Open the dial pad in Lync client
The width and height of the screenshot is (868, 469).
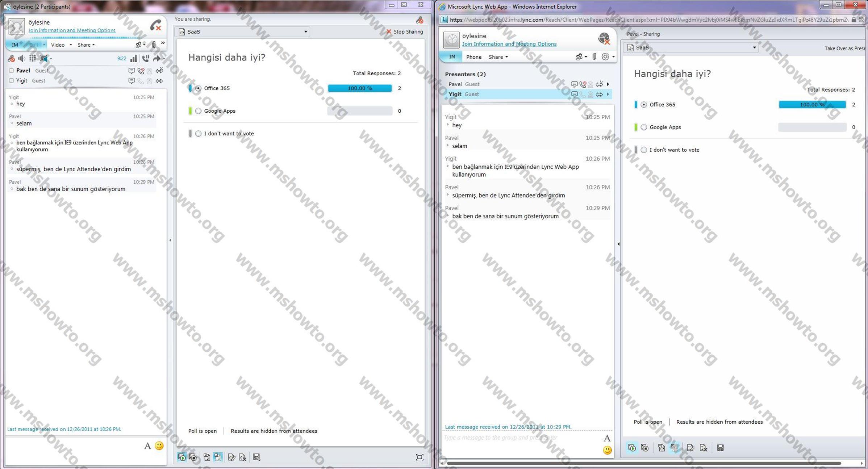click(x=33, y=58)
